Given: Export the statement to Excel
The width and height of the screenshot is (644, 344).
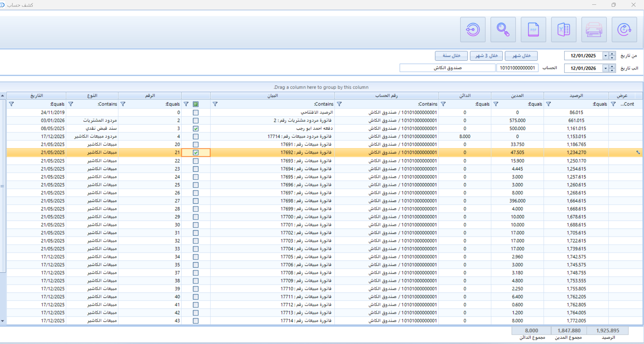Looking at the screenshot, I should 563,30.
